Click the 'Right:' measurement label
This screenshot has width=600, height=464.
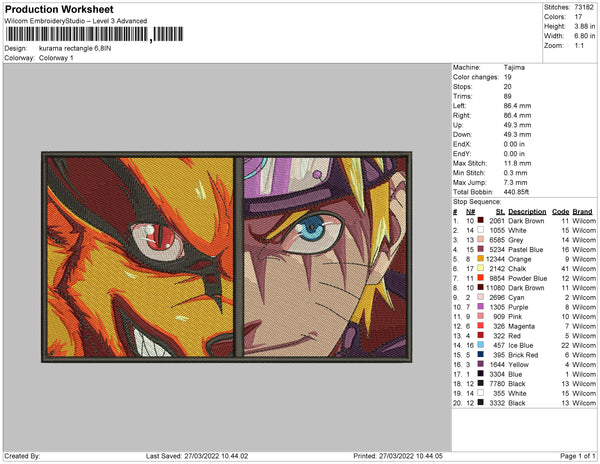click(461, 115)
